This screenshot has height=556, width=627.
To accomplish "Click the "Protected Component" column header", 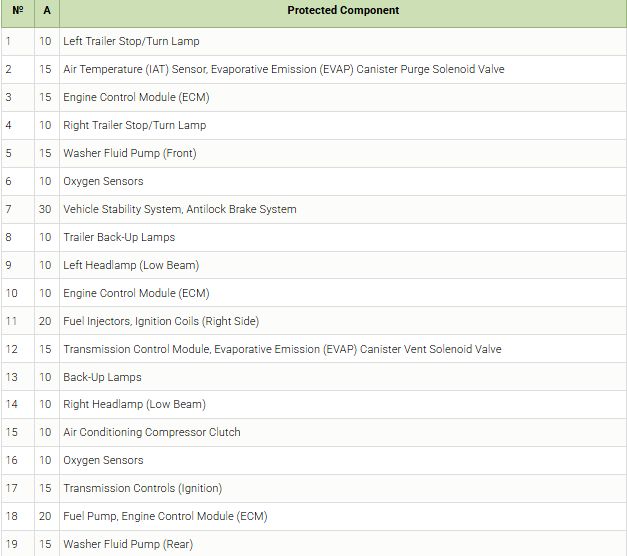I will pyautogui.click(x=342, y=11).
